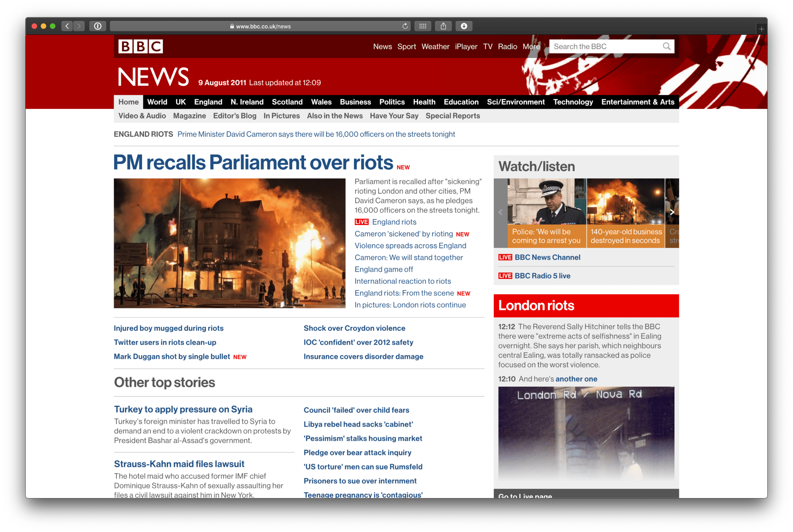This screenshot has width=793, height=532.
Task: Open the Technology section tab
Action: [573, 102]
